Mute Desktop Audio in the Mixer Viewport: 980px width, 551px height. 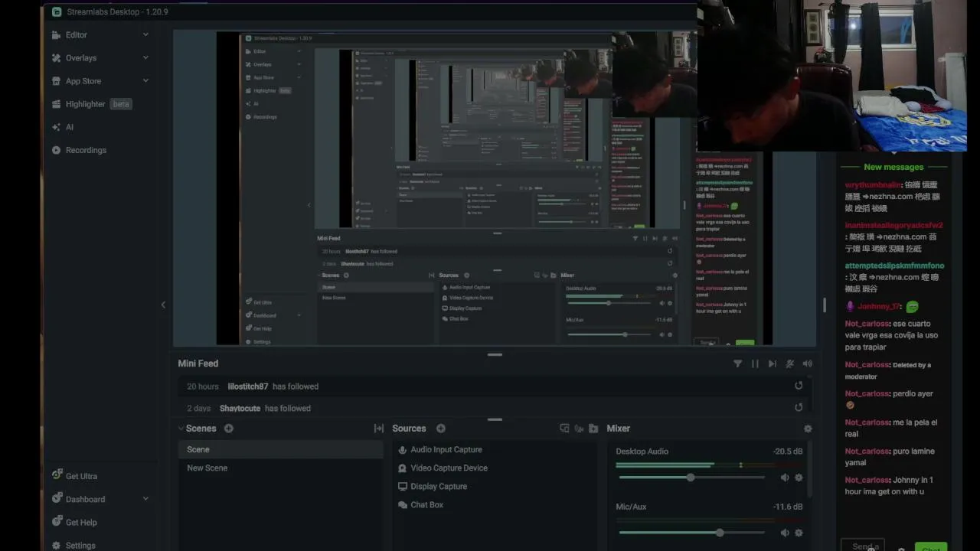785,478
